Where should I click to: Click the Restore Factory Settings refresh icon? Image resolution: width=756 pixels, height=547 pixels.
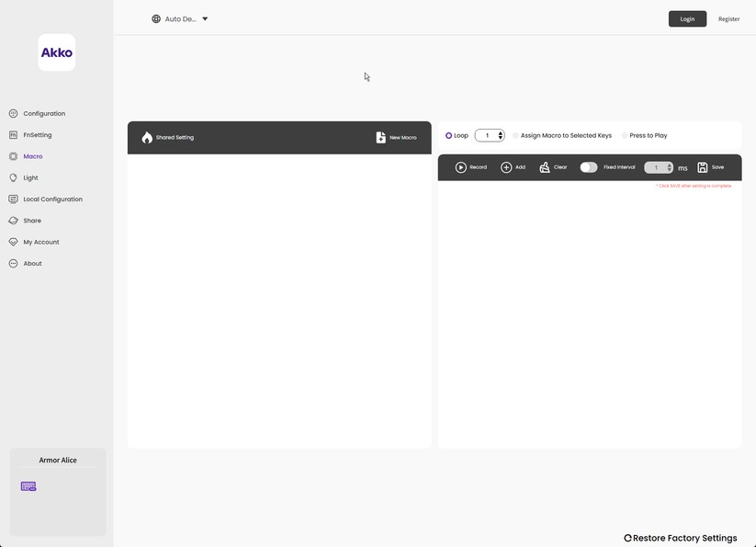pos(627,538)
